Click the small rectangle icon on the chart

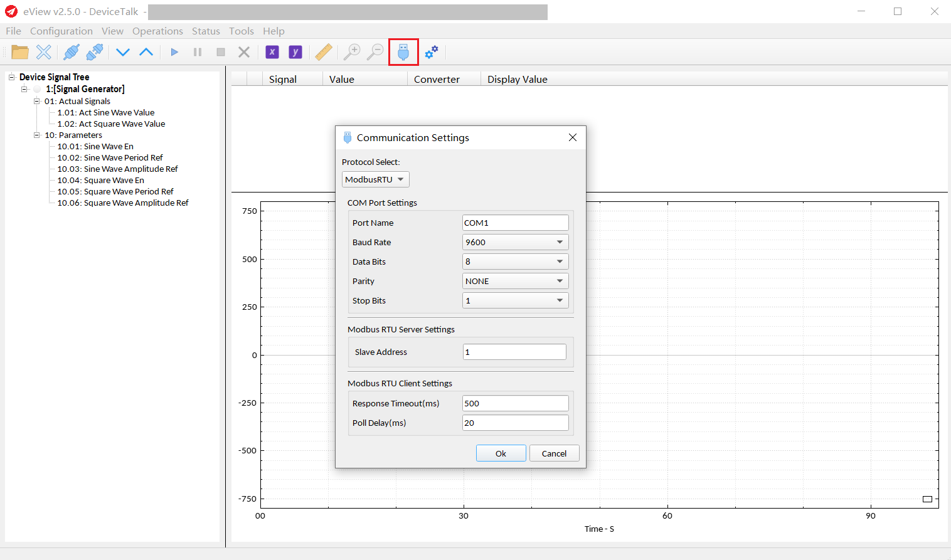tap(927, 499)
